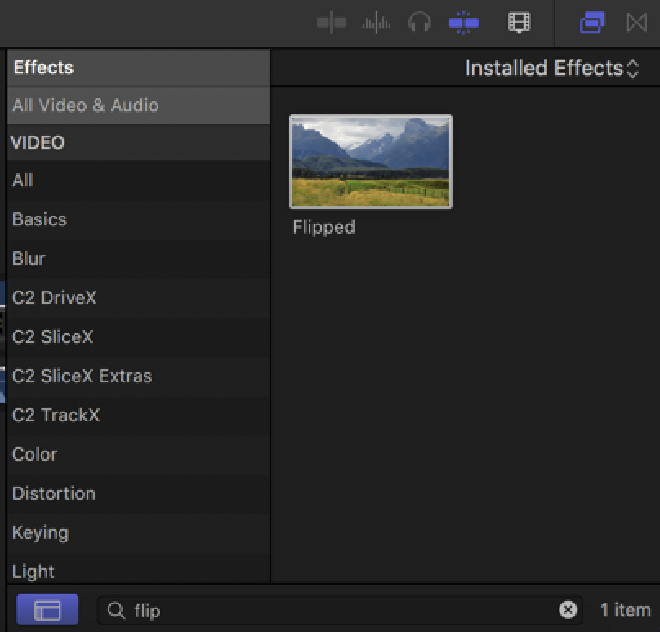This screenshot has height=632, width=660.
Task: Select the Distortion category
Action: click(x=54, y=493)
